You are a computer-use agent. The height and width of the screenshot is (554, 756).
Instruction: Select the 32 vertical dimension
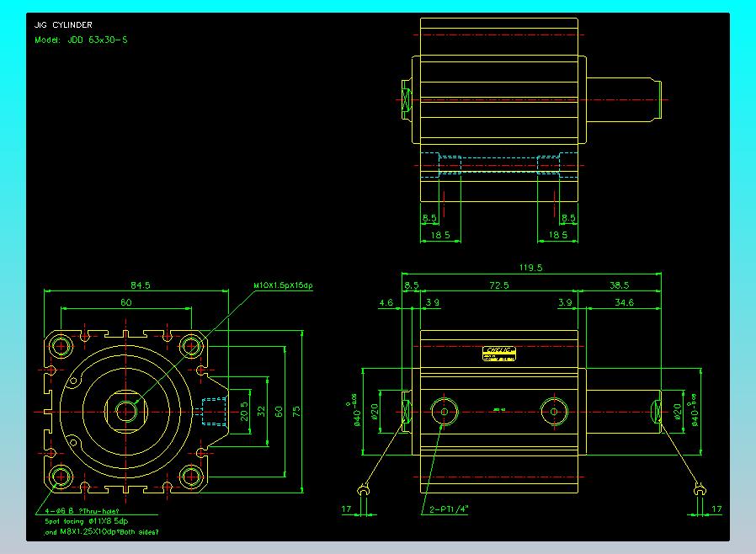coord(261,411)
